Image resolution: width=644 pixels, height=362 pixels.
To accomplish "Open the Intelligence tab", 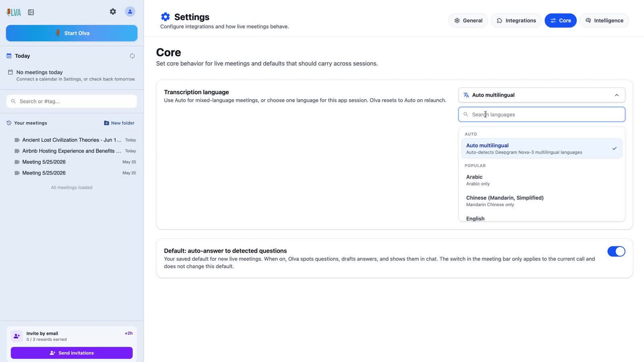I will pos(604,21).
